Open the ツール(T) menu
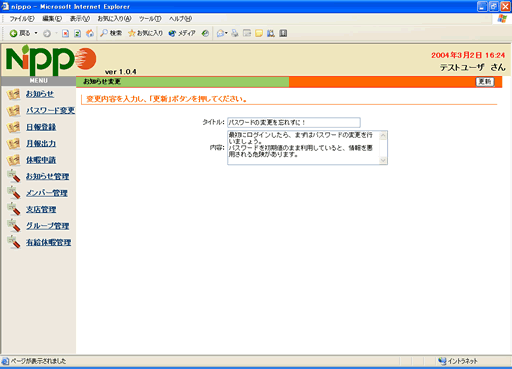 [x=150, y=19]
